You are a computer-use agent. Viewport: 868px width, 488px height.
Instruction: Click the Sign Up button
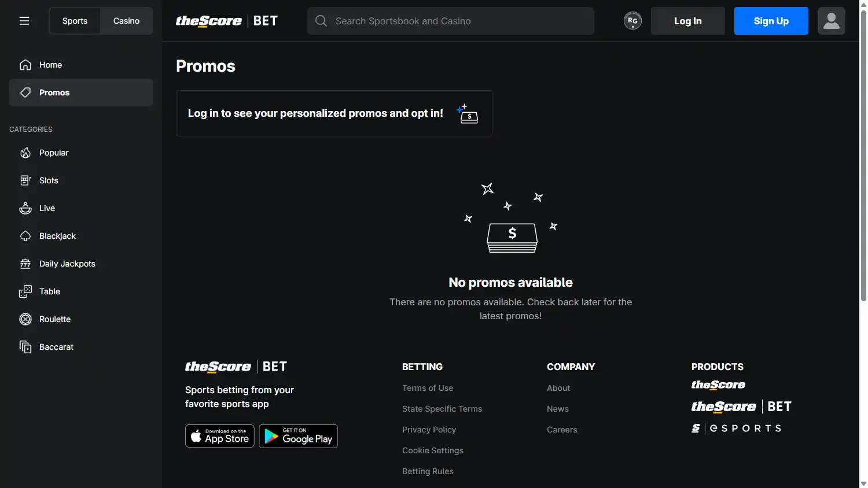(771, 21)
